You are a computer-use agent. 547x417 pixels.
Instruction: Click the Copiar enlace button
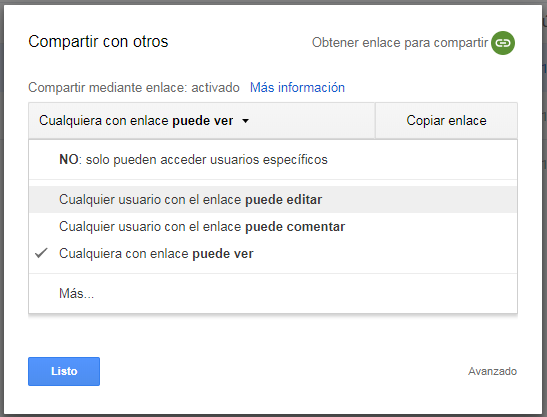pos(446,121)
